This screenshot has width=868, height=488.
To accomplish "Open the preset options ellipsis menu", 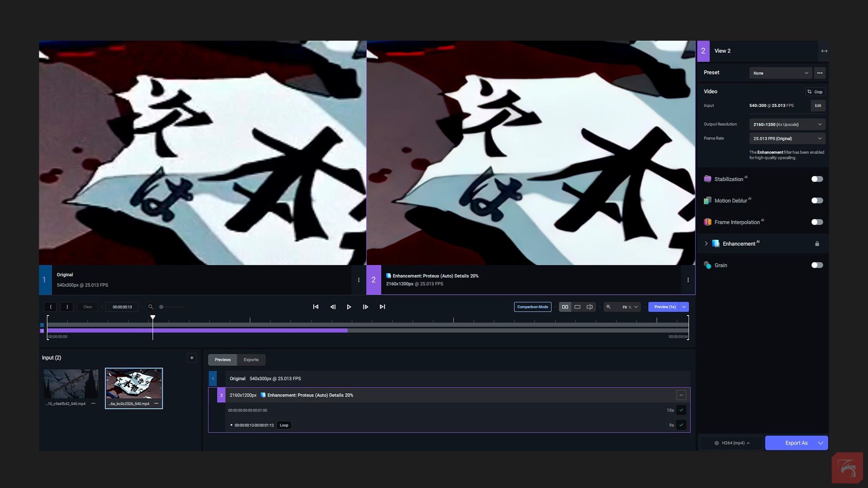I will point(820,73).
